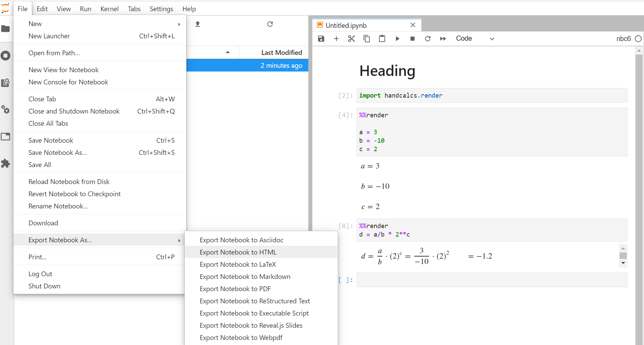The height and width of the screenshot is (345, 644).
Task: Open the Property Inspector gears sidebar icon
Action: [5, 109]
